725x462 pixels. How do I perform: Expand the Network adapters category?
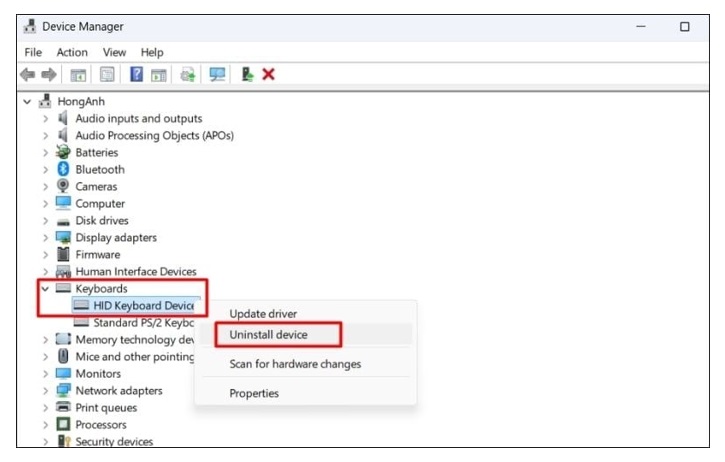(45, 391)
